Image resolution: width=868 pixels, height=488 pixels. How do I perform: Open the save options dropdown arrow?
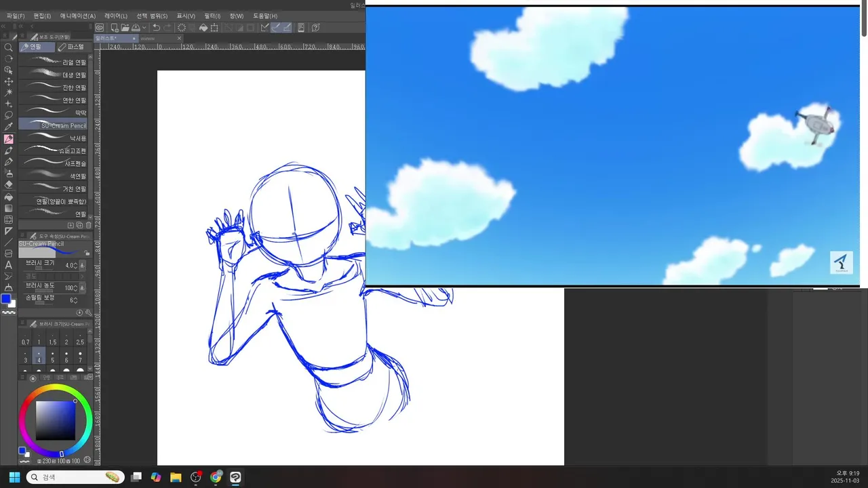pyautogui.click(x=144, y=28)
